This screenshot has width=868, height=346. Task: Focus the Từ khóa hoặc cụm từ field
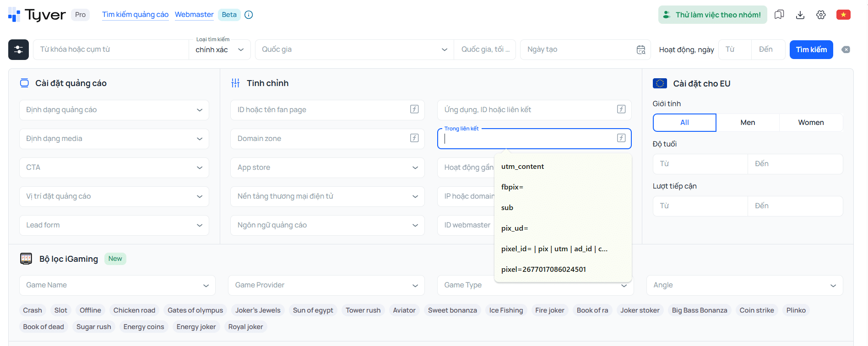point(111,49)
